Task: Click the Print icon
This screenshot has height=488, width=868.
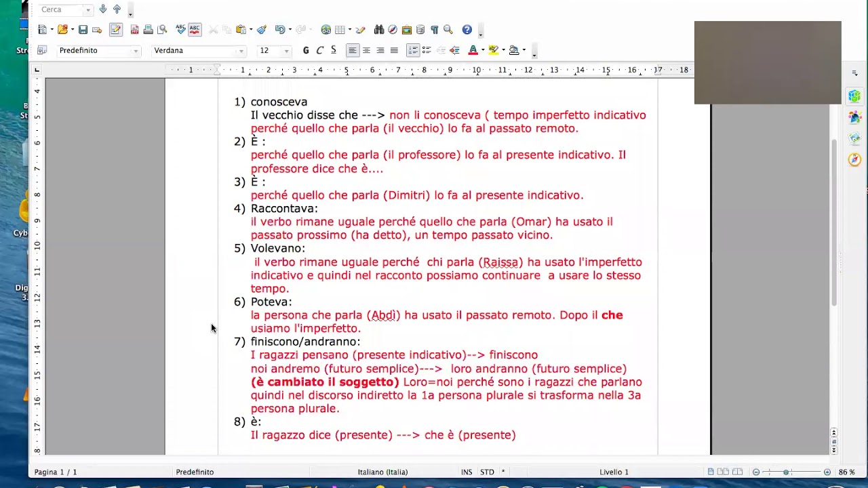Action: [x=148, y=30]
